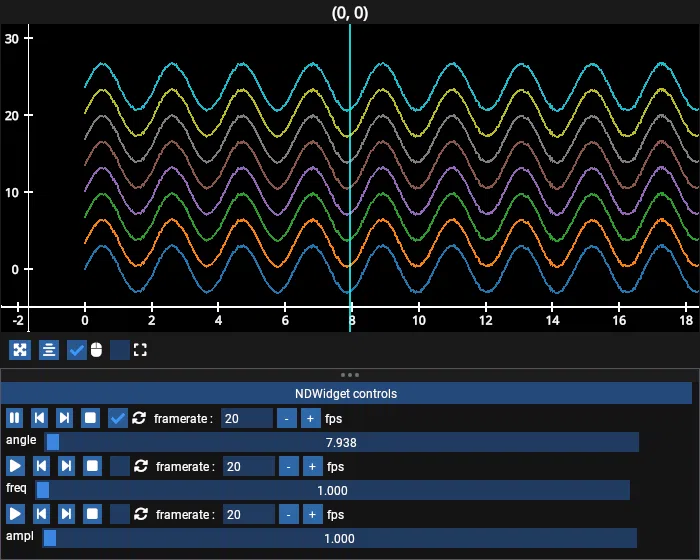Click the y-axis tick label 30
Viewport: 700px width, 560px height.
point(12,39)
